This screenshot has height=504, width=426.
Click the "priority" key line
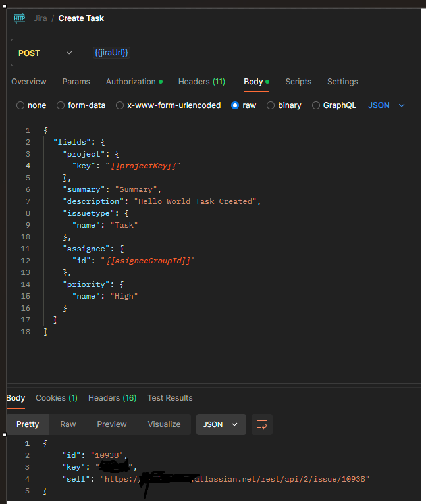(86, 284)
